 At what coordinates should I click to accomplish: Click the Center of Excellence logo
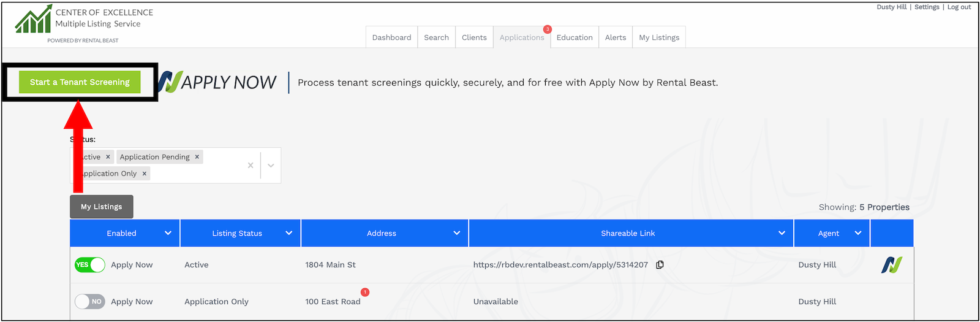click(34, 20)
